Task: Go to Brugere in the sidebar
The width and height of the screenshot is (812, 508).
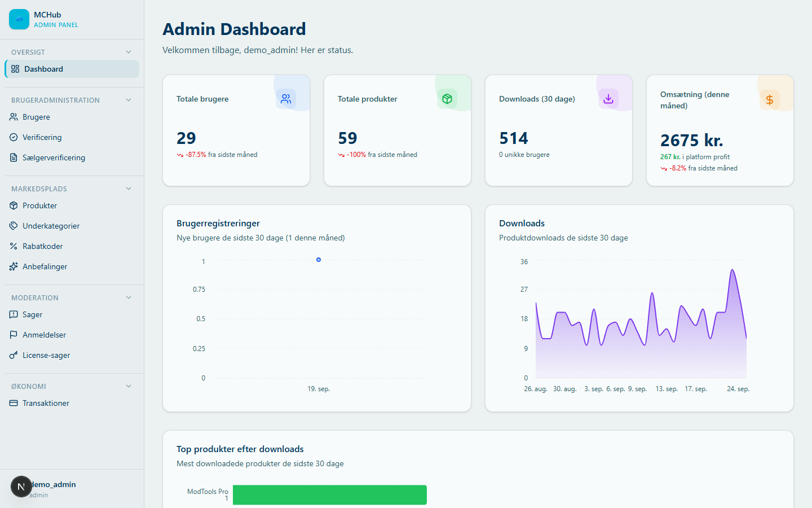Action: [72, 117]
